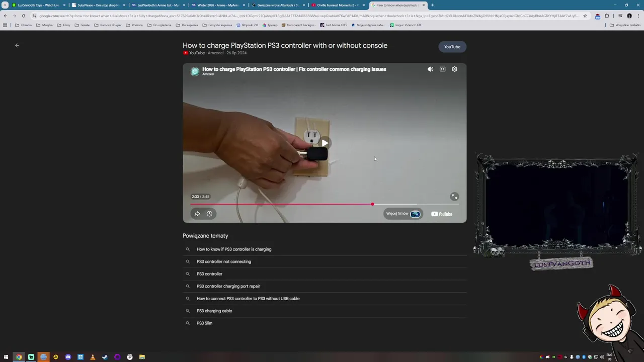Open the Do oglądania bookmarks folder
This screenshot has height=362, width=644.
[x=159, y=25]
